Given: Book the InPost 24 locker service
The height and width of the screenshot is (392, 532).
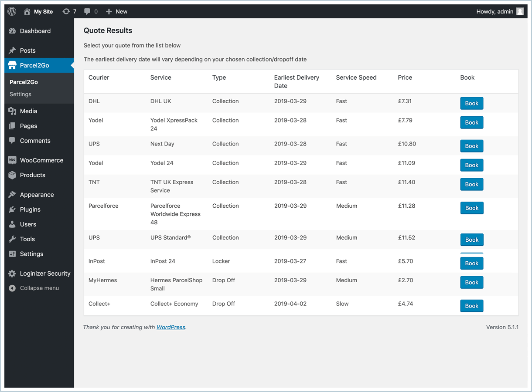Looking at the screenshot, I should point(471,264).
